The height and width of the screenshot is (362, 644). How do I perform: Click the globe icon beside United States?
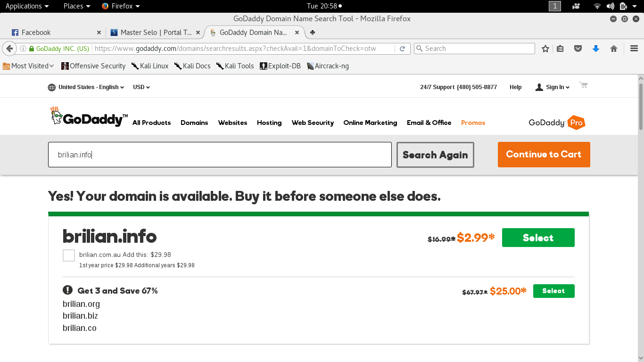point(52,87)
